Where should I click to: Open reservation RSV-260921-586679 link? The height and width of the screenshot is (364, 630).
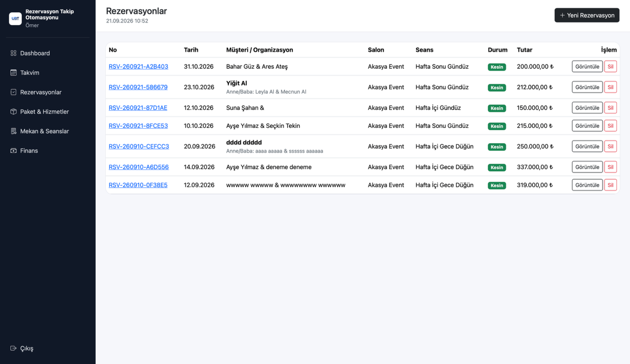coord(138,87)
